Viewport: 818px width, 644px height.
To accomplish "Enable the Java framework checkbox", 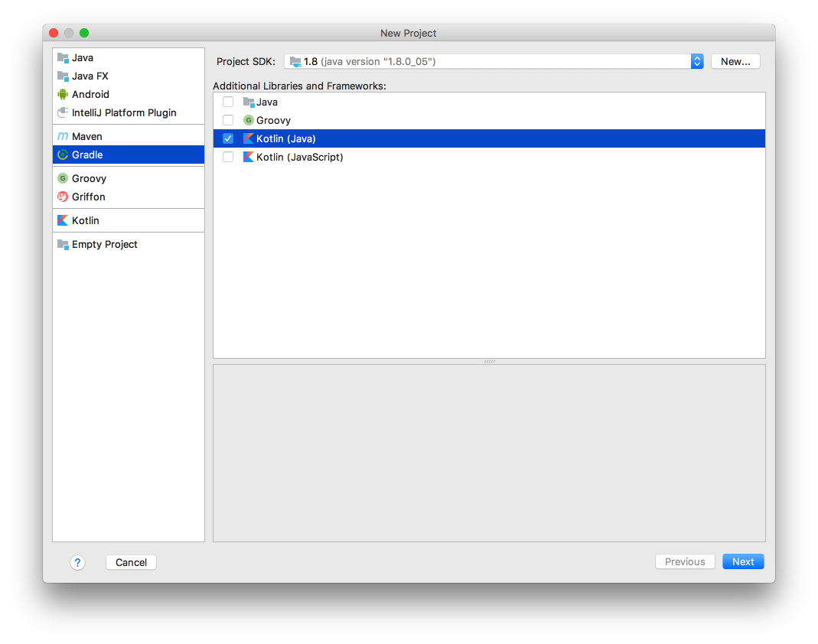I will pos(228,102).
